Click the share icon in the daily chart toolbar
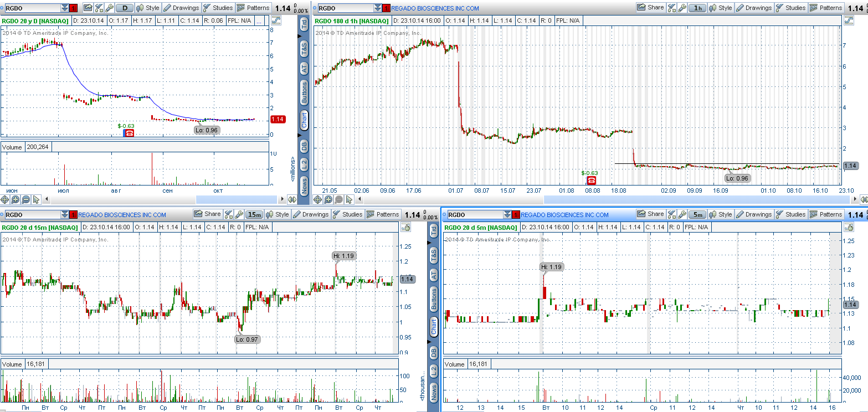 [x=88, y=8]
